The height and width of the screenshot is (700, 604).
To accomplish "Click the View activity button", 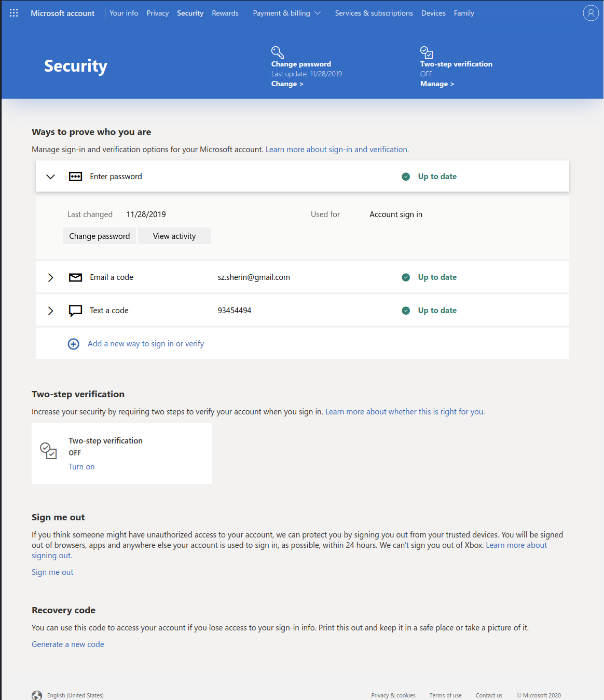I will pos(174,236).
